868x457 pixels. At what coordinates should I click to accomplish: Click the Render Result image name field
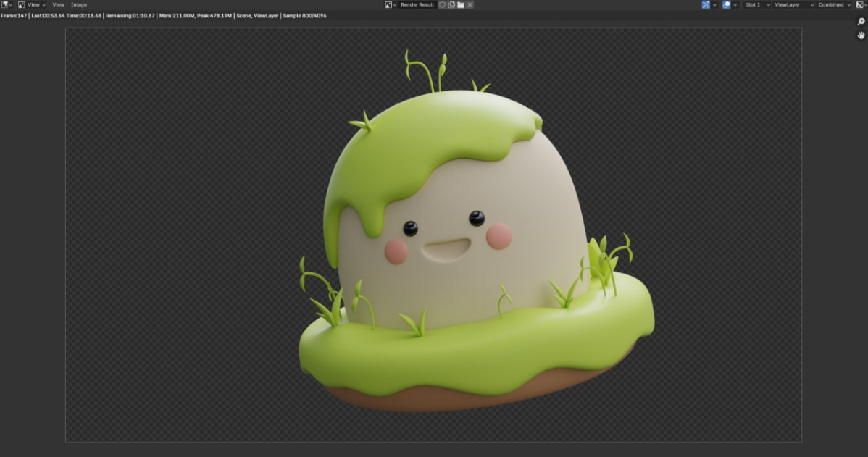point(417,4)
